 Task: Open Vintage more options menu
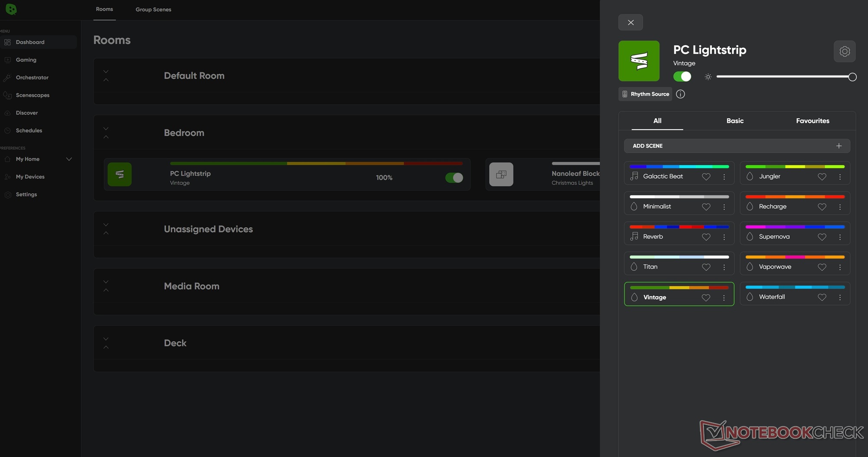(724, 297)
